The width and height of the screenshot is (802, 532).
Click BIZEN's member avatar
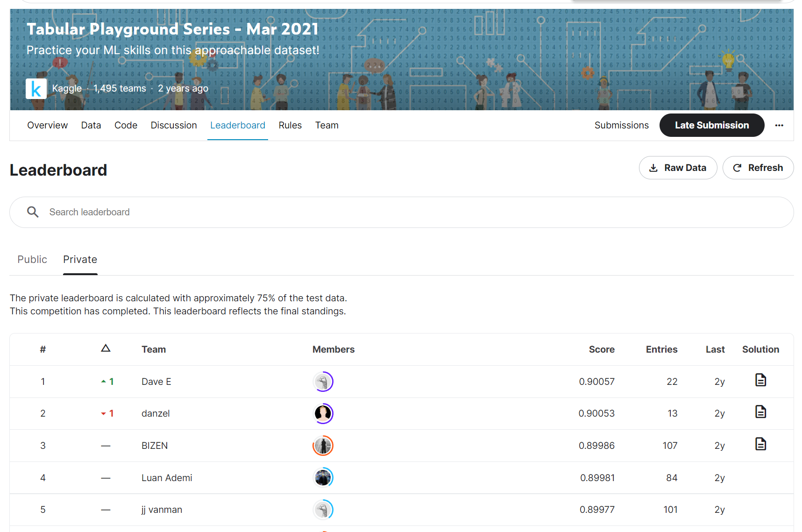click(323, 446)
